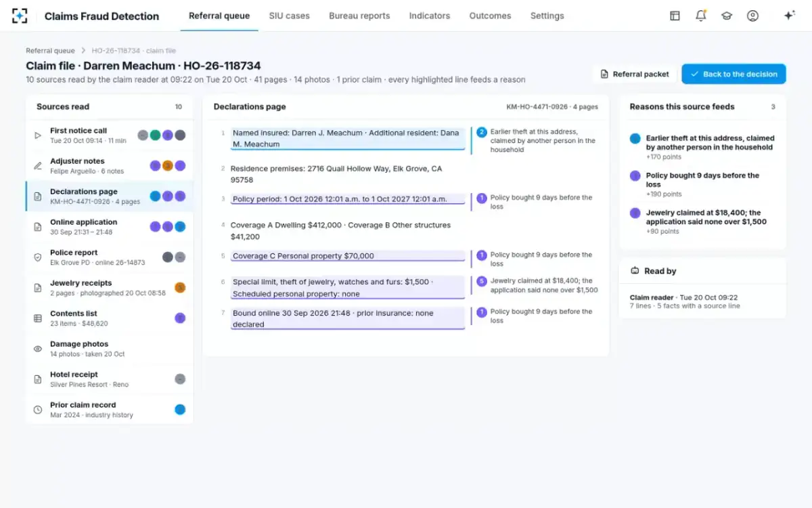Open the sparkle assistant icon
Image resolution: width=812 pixels, height=508 pixels.
pyautogui.click(x=789, y=16)
